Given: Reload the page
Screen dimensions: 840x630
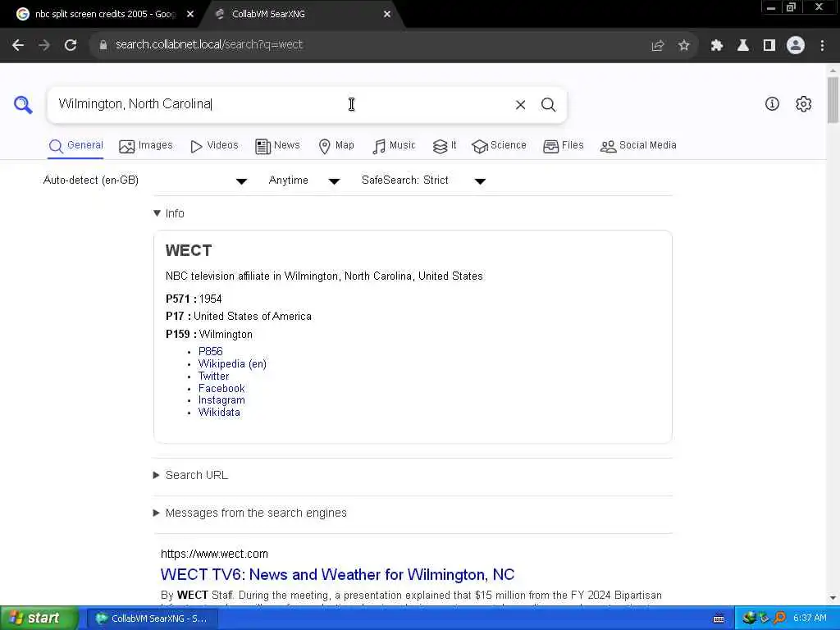Looking at the screenshot, I should [x=71, y=45].
